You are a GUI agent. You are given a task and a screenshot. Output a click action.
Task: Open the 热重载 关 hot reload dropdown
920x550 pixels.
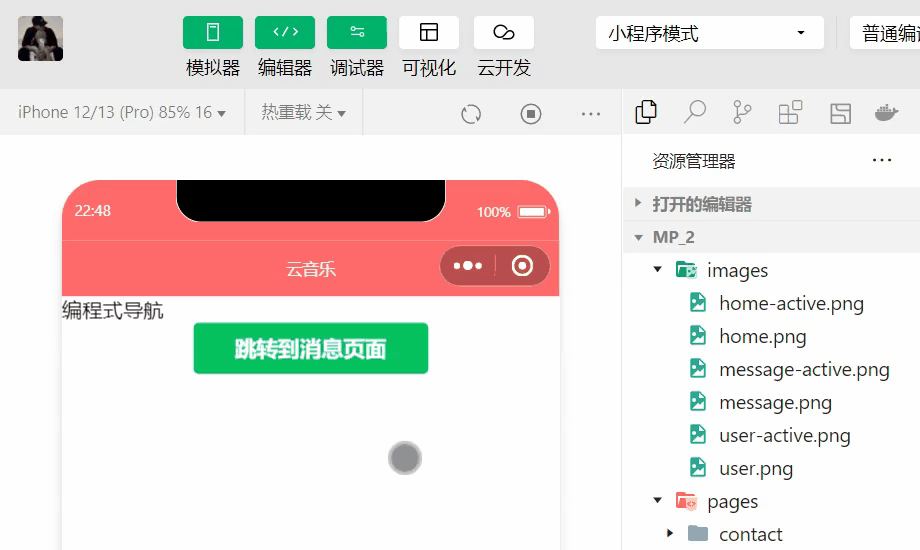[x=303, y=112]
